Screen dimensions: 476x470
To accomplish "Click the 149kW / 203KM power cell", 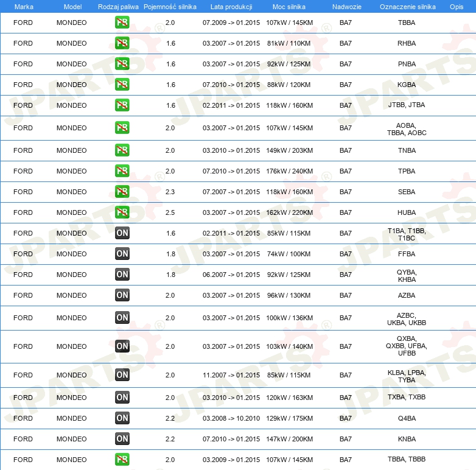I will tap(289, 150).
